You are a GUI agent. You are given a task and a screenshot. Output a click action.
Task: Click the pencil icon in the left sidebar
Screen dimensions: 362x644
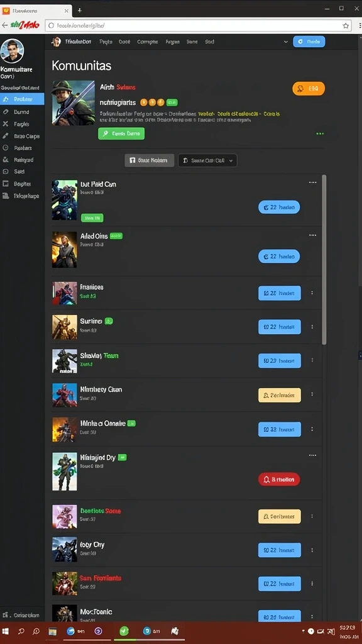pyautogui.click(x=5, y=136)
